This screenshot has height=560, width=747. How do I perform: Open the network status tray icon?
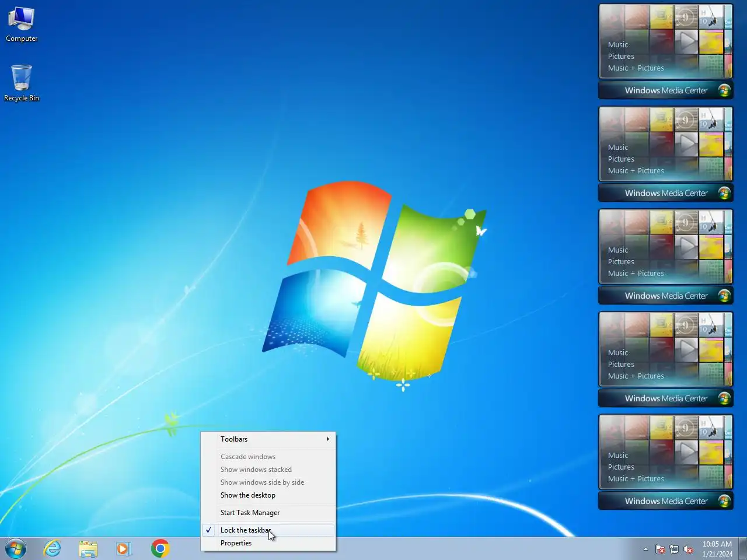(674, 549)
